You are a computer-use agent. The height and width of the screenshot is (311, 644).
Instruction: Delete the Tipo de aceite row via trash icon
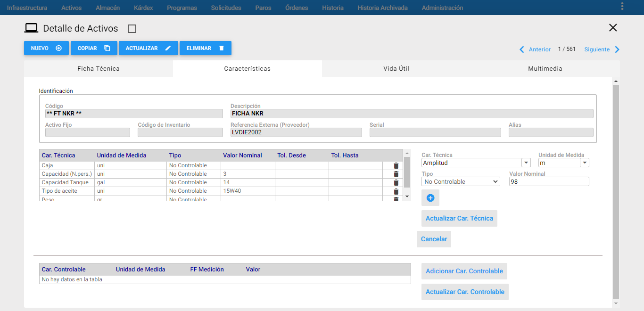[396, 191]
